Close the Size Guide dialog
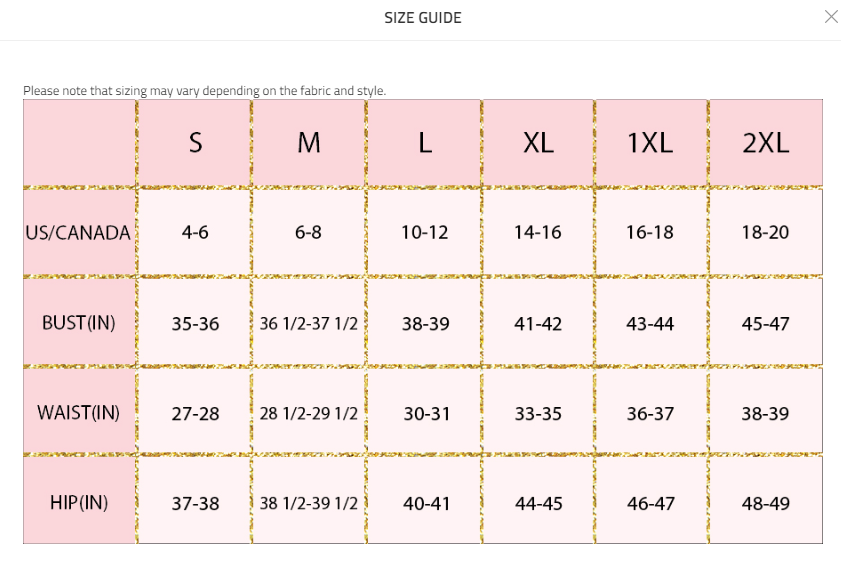841x587 pixels. point(830,17)
